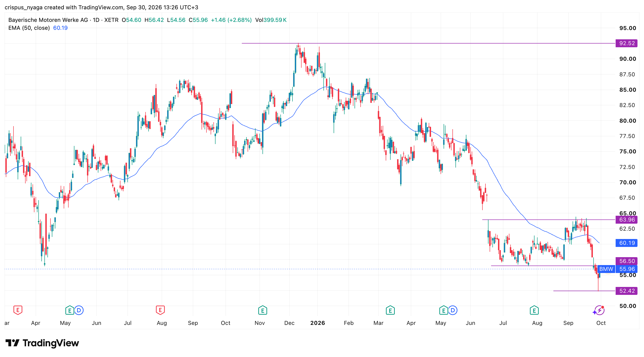Image resolution: width=644 pixels, height=357 pixels.
Task: Click the 'Nov' label on the time axis
Action: (259, 323)
